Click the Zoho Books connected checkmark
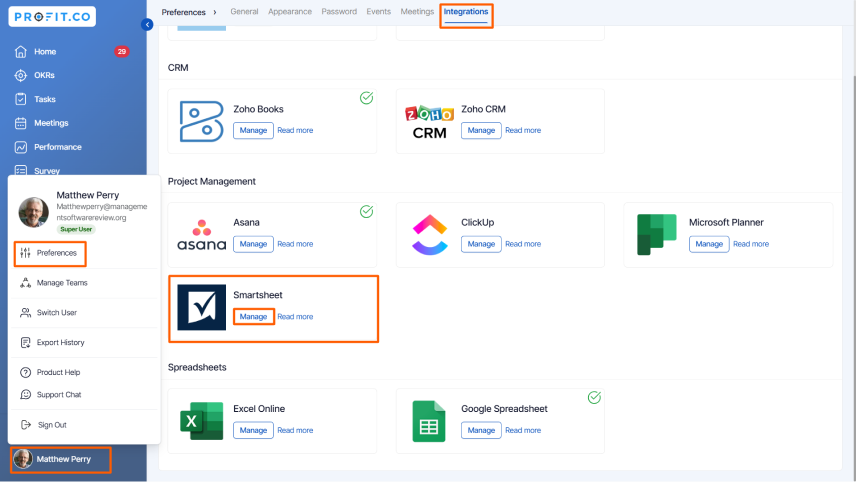The width and height of the screenshot is (856, 482). coord(366,98)
